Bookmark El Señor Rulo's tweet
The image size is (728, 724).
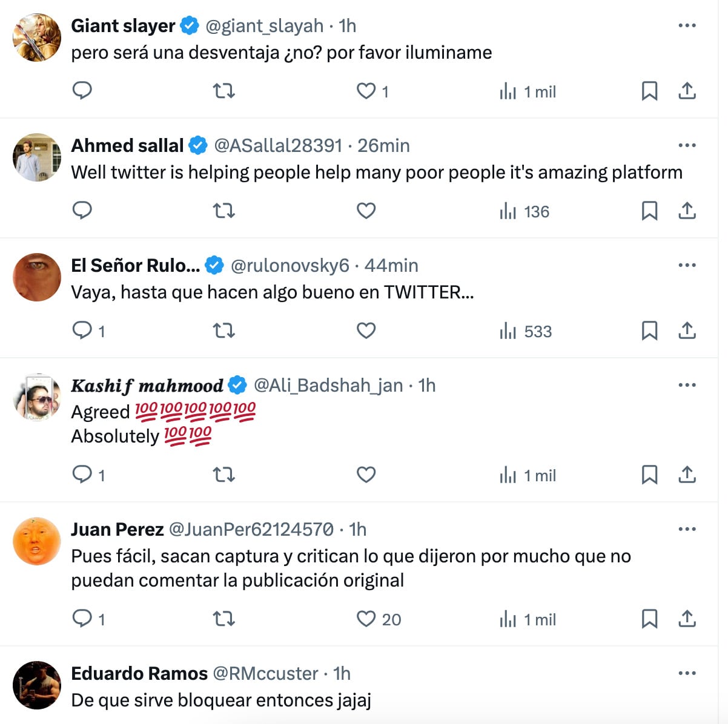coord(649,331)
